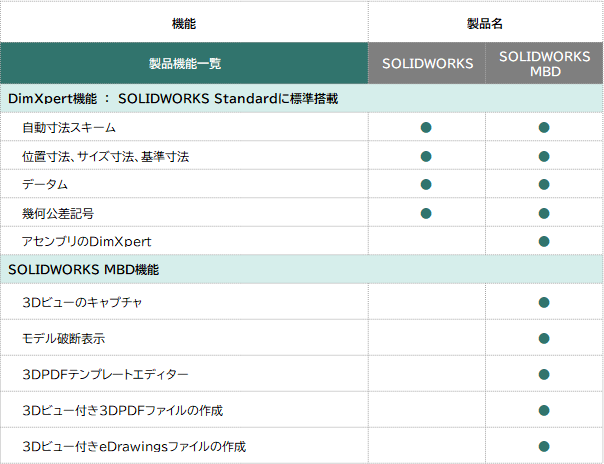Select the SOLIDWORKS column header

(x=427, y=64)
